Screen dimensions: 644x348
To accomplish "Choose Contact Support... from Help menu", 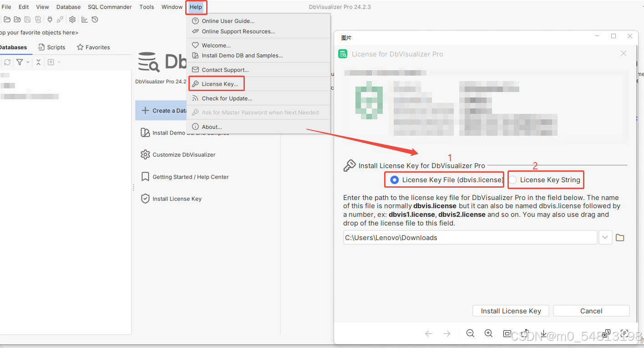I will (259, 70).
